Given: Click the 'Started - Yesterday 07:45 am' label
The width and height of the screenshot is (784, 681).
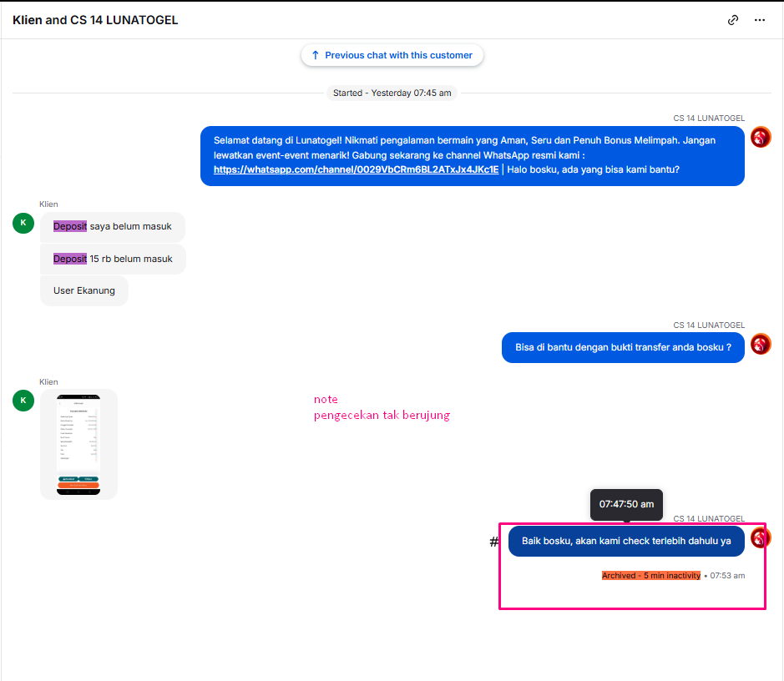Looking at the screenshot, I should [392, 93].
